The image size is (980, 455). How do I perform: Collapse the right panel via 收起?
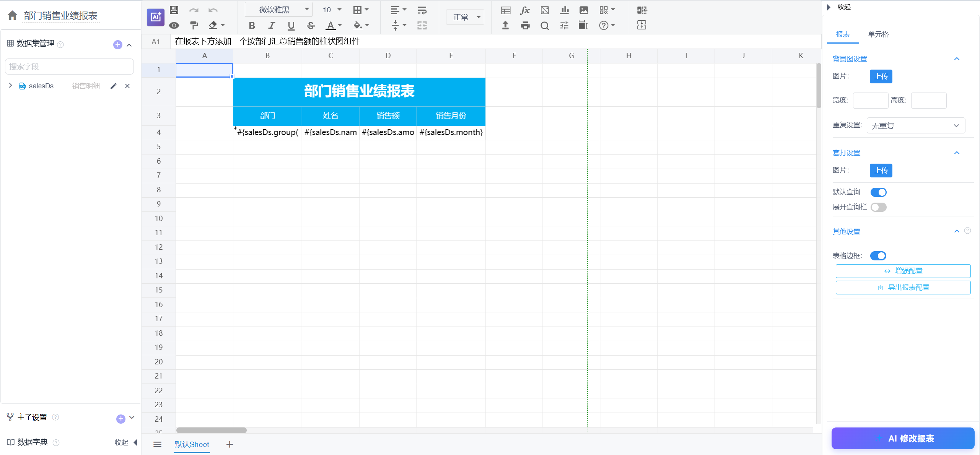(x=839, y=7)
